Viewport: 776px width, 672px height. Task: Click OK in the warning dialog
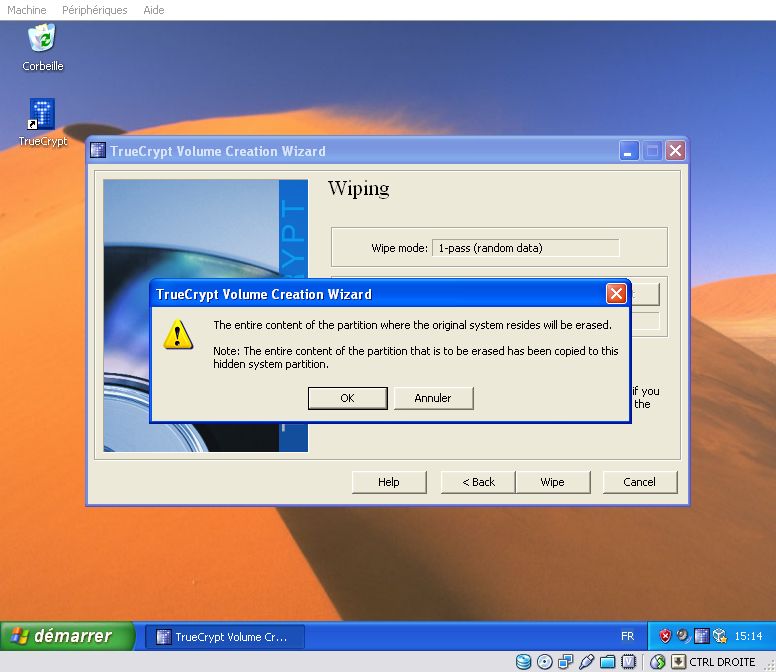coord(347,398)
